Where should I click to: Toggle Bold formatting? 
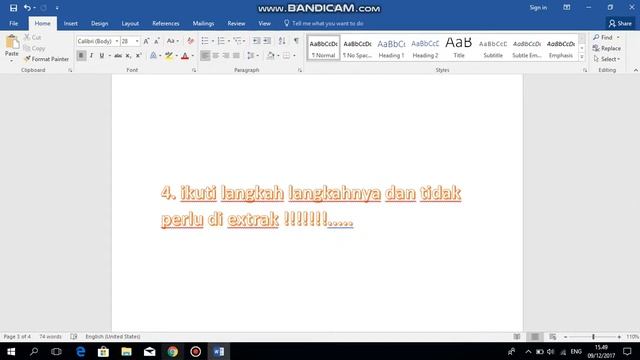(81, 56)
